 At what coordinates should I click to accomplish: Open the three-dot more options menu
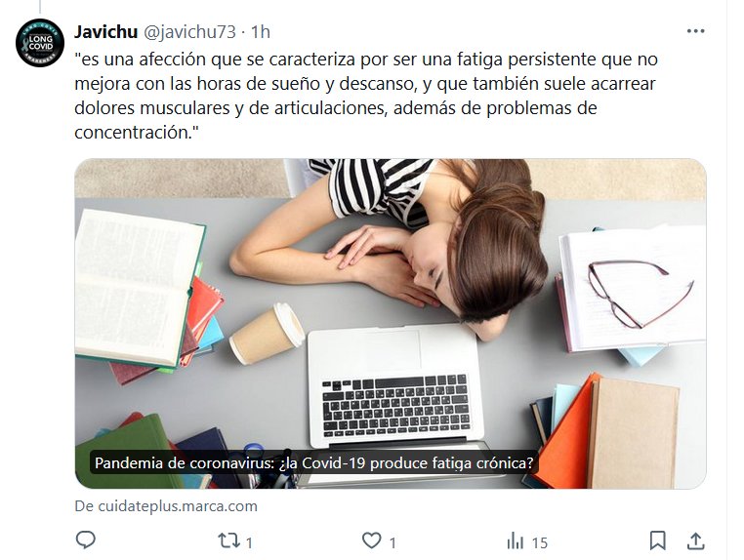(695, 31)
